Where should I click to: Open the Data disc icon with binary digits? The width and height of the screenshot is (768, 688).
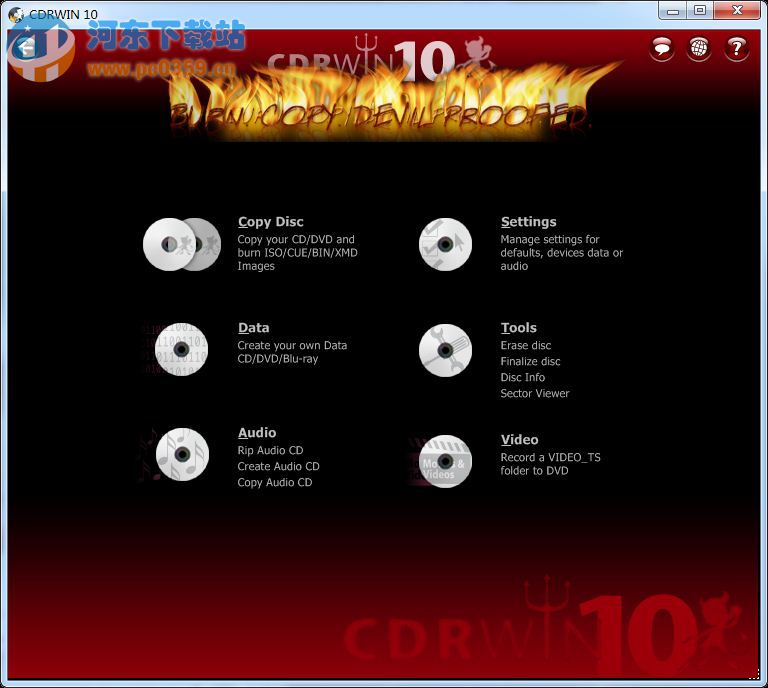pos(181,350)
